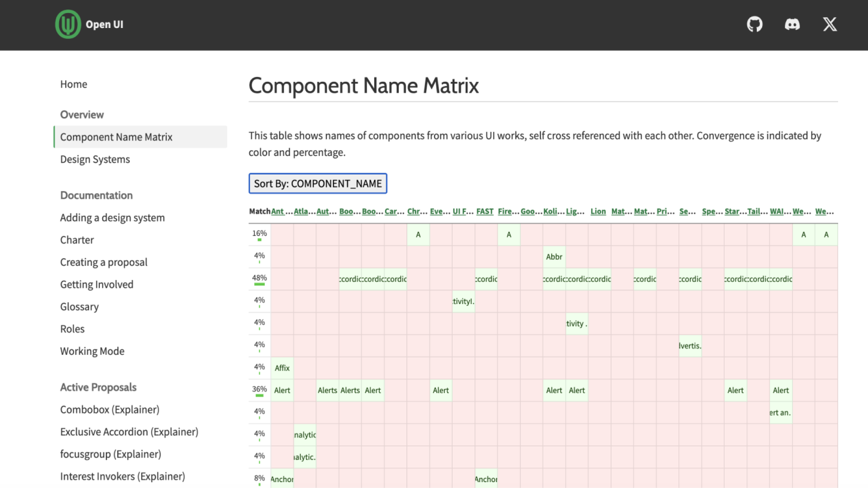
Task: Click the '16%' match percentage
Action: 259,234
